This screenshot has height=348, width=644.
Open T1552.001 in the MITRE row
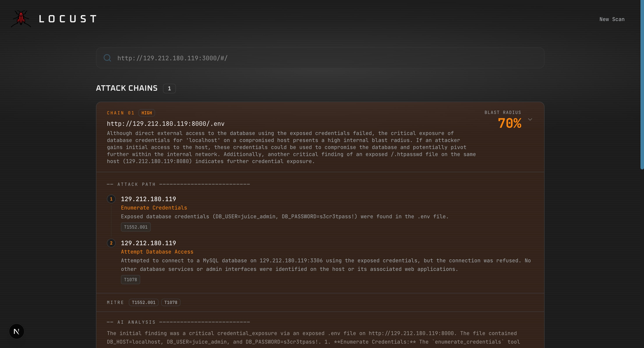[143, 302]
